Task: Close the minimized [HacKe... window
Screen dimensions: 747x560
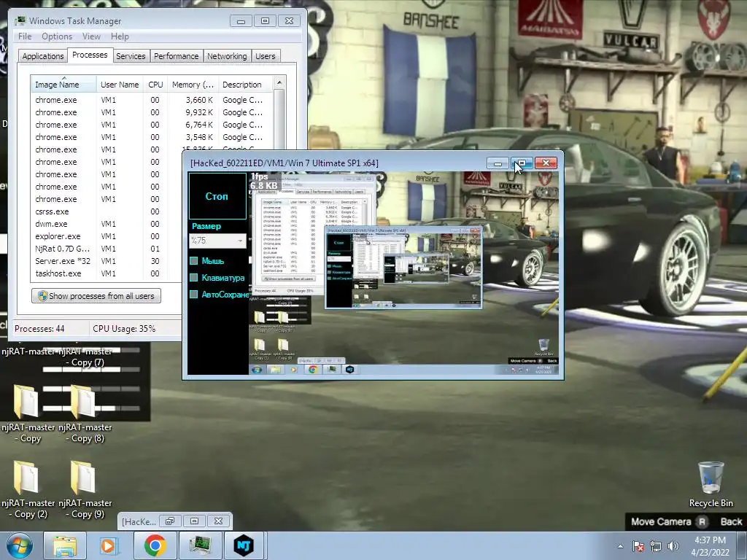Action: pyautogui.click(x=218, y=521)
